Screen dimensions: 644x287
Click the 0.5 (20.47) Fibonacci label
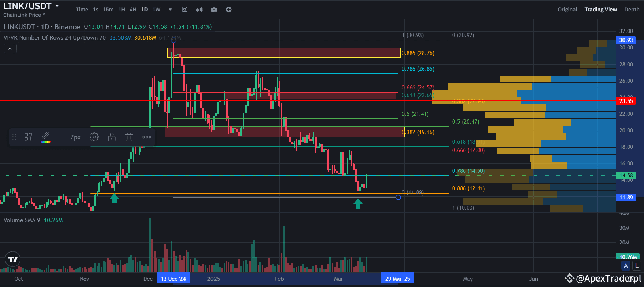click(465, 122)
